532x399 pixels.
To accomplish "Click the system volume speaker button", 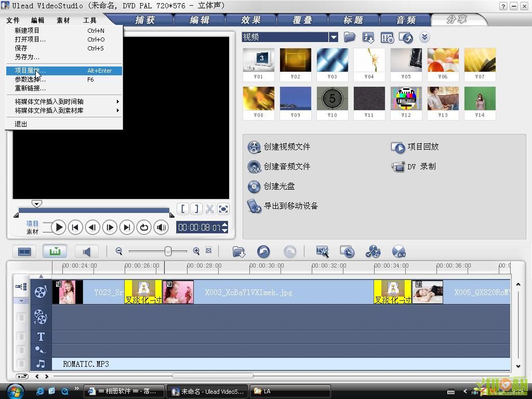I will pyautogui.click(x=161, y=228).
